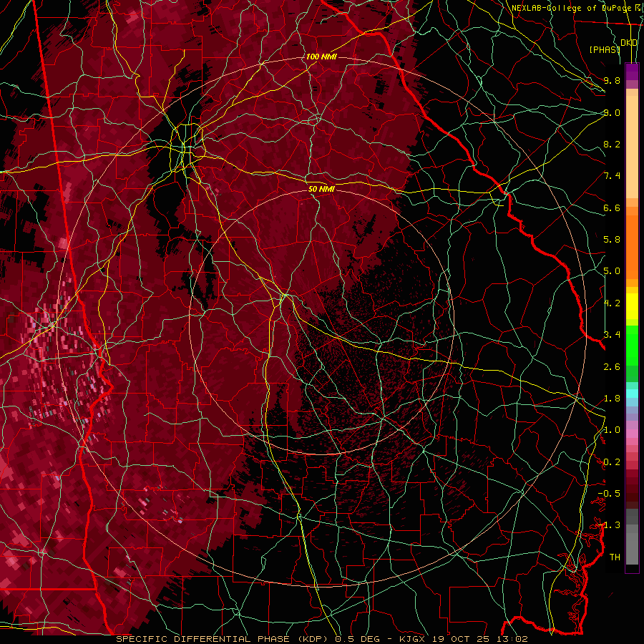Select the 4.2 legend value
The image size is (644, 644).
point(612,303)
